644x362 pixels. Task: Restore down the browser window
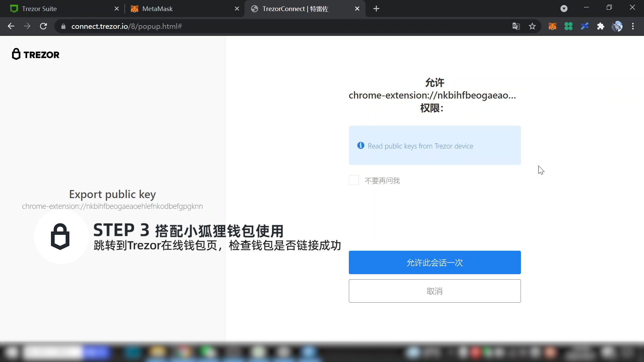click(609, 7)
